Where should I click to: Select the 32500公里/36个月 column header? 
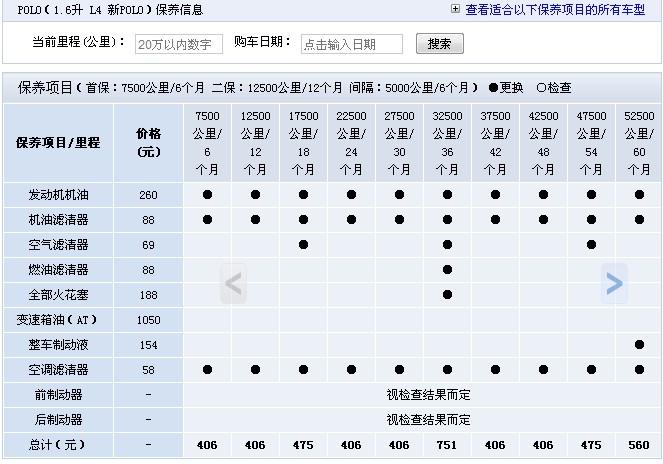[x=447, y=143]
